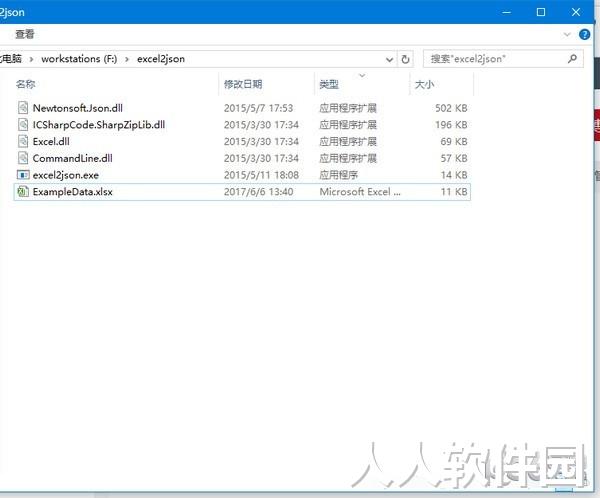This screenshot has width=600, height=498.
Task: Click the 11 KB size value
Action: point(454,192)
